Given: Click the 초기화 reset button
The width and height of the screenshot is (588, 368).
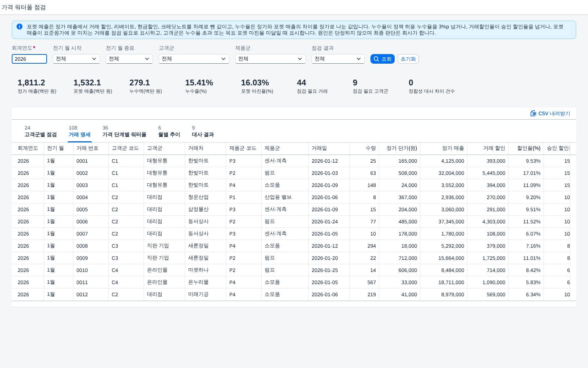Looking at the screenshot, I should (408, 59).
